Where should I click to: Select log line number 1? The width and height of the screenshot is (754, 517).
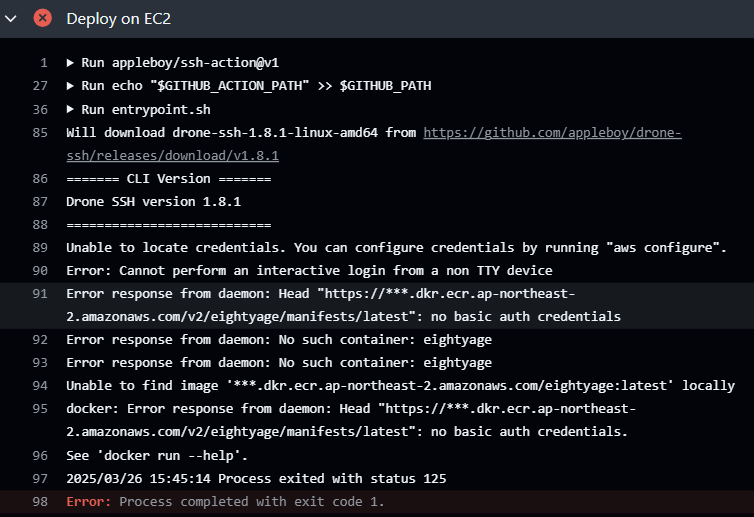44,63
